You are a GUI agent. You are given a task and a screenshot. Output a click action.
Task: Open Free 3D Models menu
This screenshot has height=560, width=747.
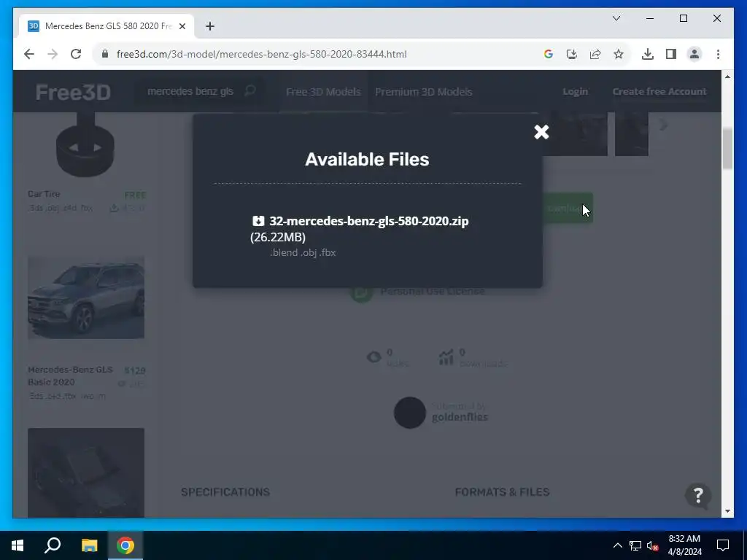point(323,91)
